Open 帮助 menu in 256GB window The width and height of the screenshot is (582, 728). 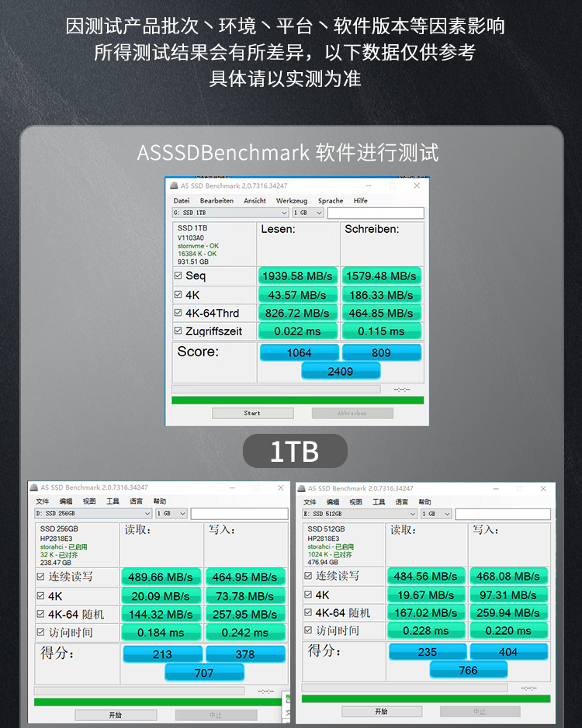click(x=160, y=501)
